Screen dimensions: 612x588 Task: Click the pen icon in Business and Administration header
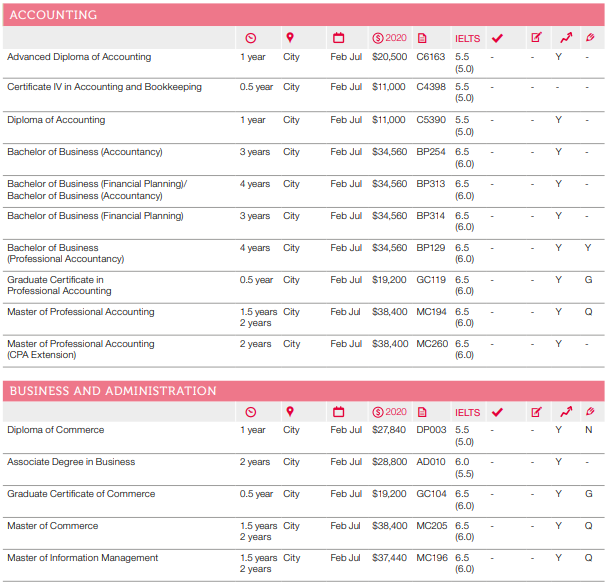tap(590, 411)
